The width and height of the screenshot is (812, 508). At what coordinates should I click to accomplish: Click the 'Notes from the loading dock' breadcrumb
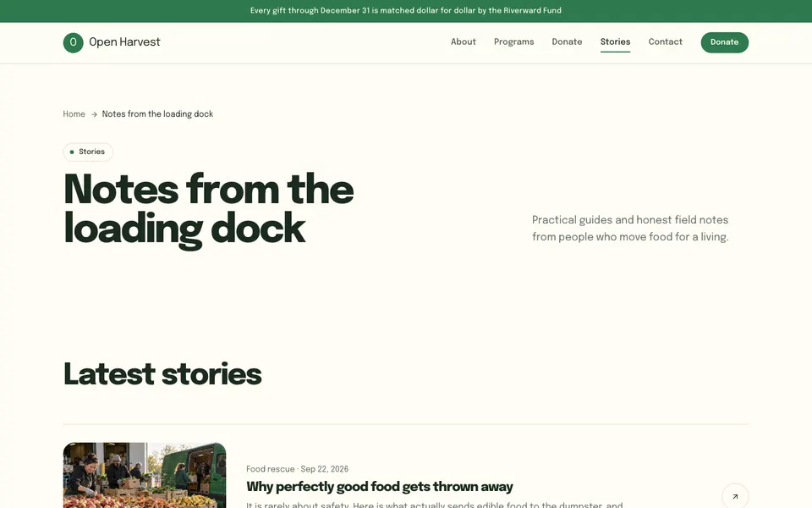pos(157,114)
